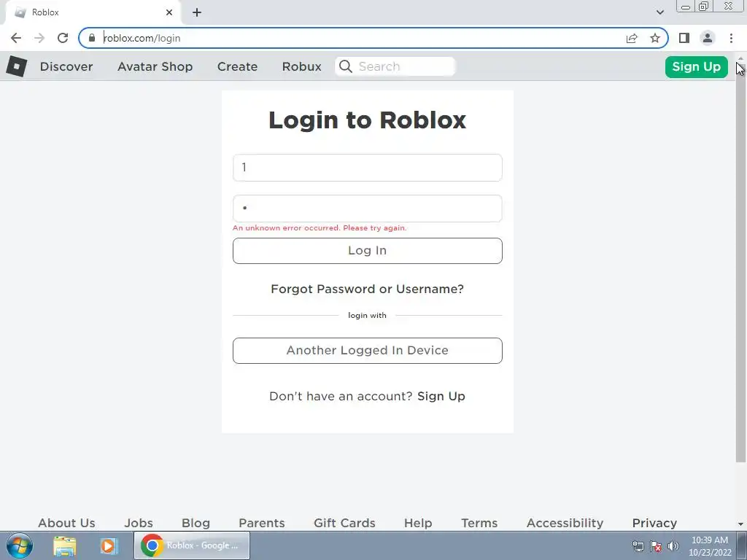Screen dimensions: 747x560
Task: Expand tab search chevron in title bar
Action: (x=659, y=12)
